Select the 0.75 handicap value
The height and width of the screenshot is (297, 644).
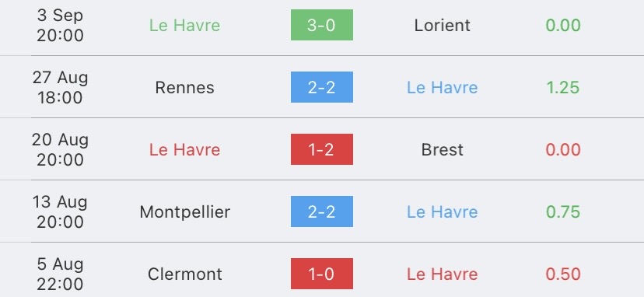563,212
